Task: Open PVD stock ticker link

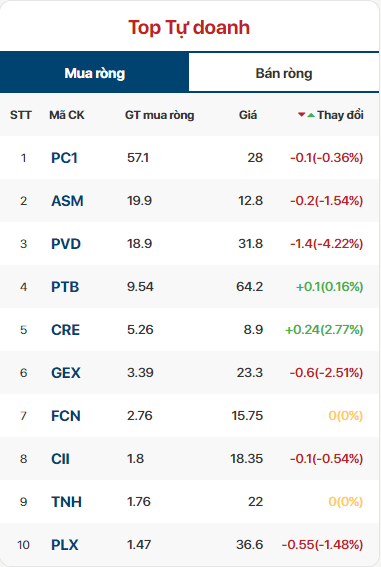Action: [x=66, y=244]
